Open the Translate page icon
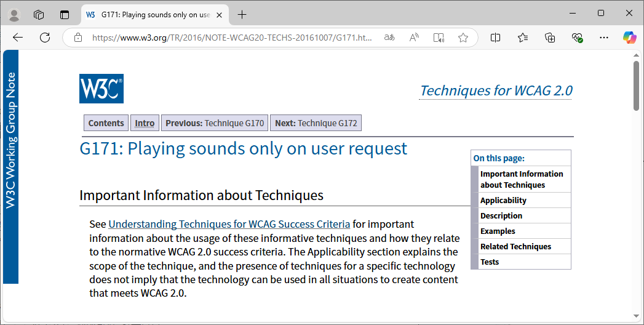This screenshot has width=644, height=325. pos(389,38)
